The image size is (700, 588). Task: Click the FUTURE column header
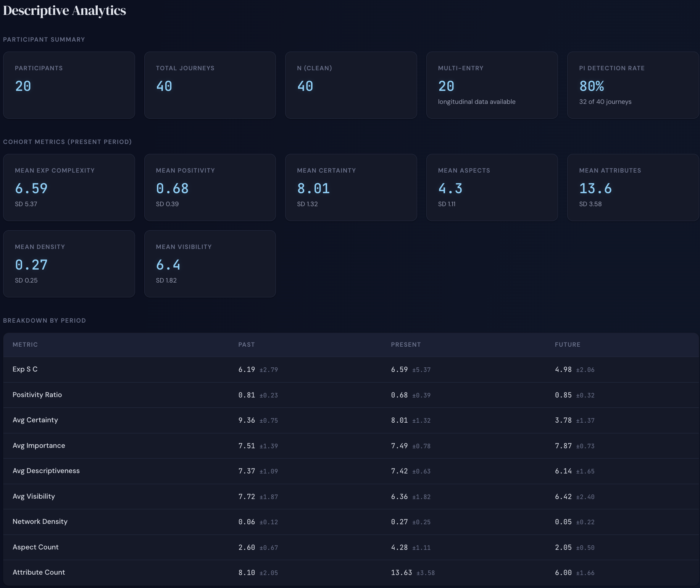click(568, 345)
